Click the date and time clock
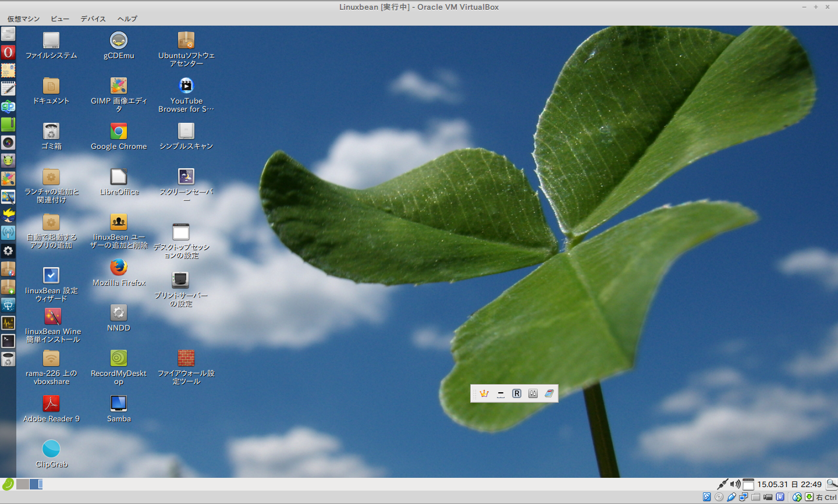 pyautogui.click(x=789, y=484)
